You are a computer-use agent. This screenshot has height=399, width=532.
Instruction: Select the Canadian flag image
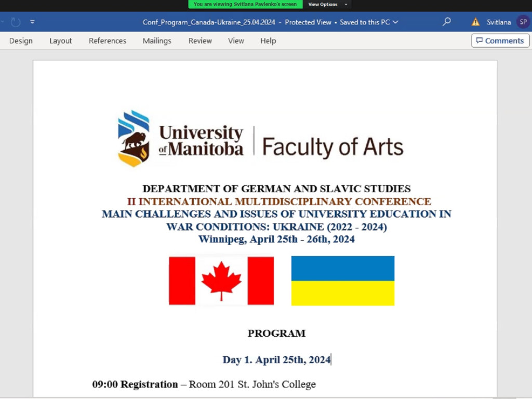(x=221, y=281)
